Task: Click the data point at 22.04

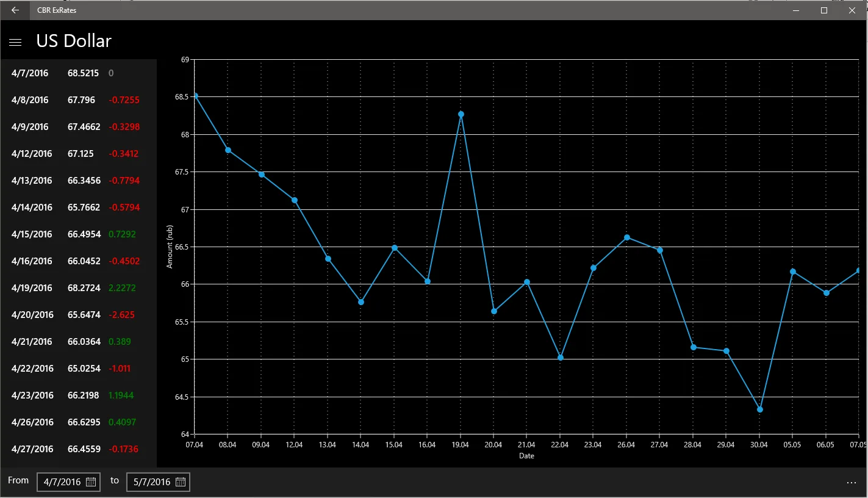Action: (x=561, y=358)
